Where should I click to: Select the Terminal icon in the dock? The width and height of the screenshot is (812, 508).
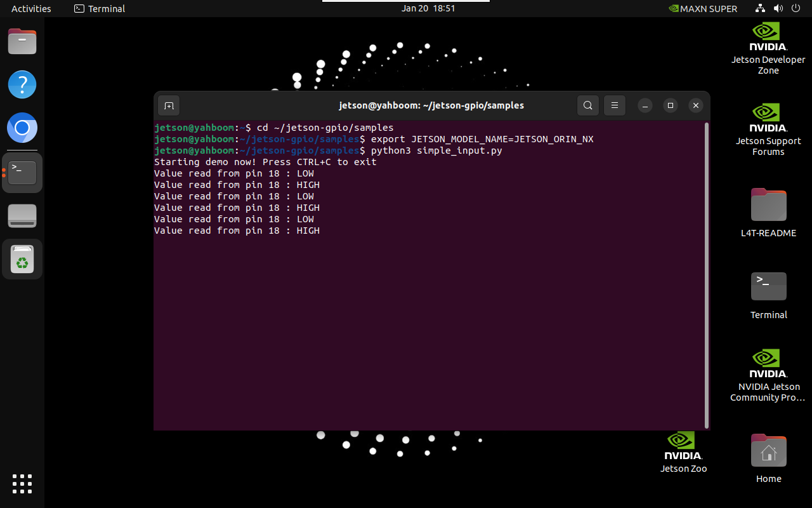pyautogui.click(x=22, y=173)
